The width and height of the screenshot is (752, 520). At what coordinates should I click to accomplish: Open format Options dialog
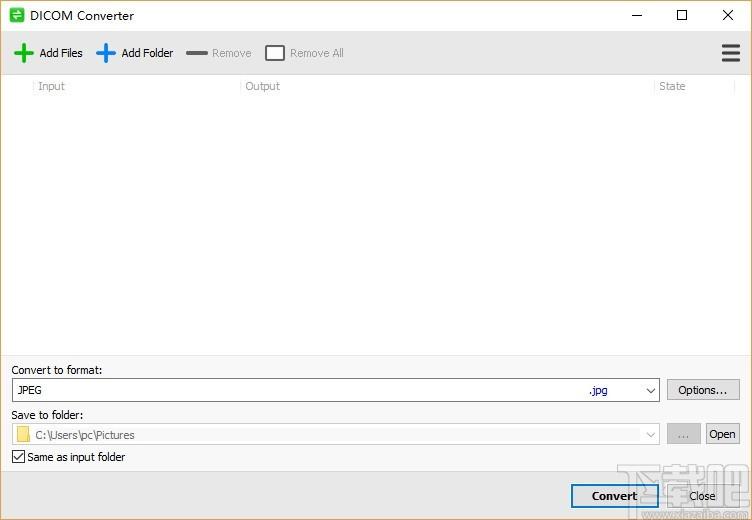[x=703, y=390]
